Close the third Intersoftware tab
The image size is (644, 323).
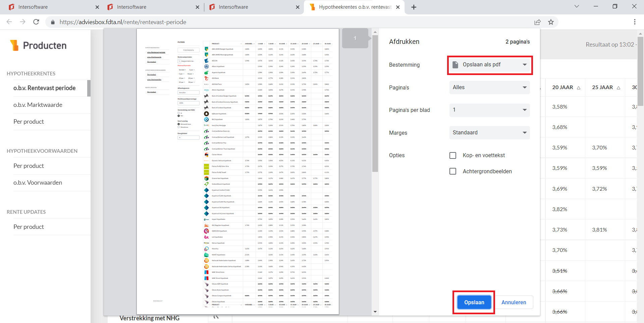pos(298,7)
